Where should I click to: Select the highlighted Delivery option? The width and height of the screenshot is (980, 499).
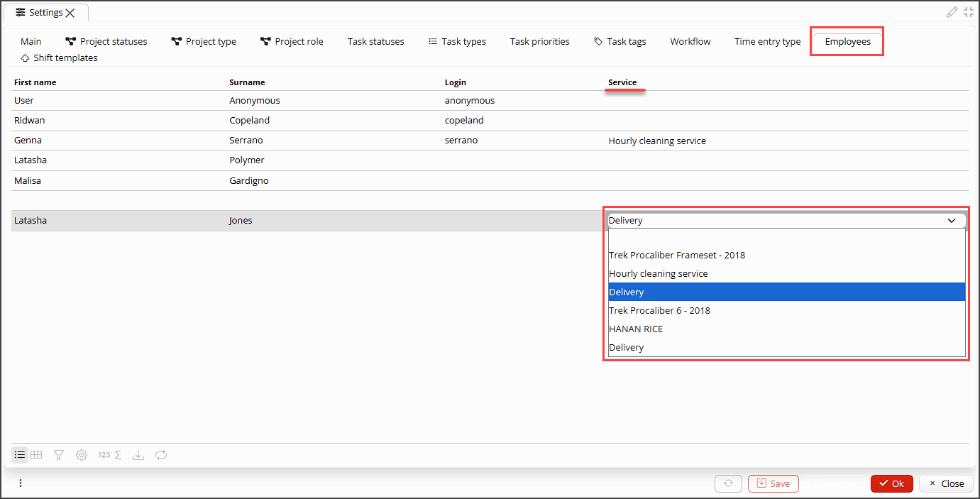pyautogui.click(x=787, y=292)
